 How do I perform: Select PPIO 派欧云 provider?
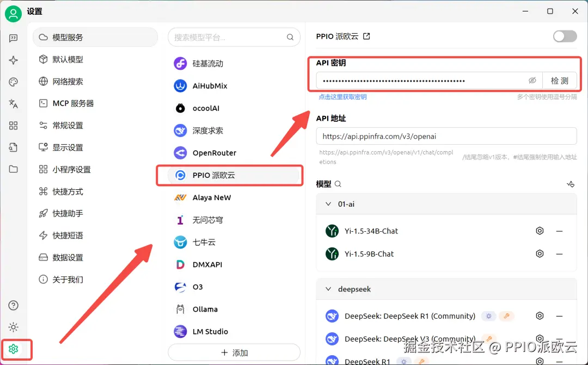(x=234, y=175)
